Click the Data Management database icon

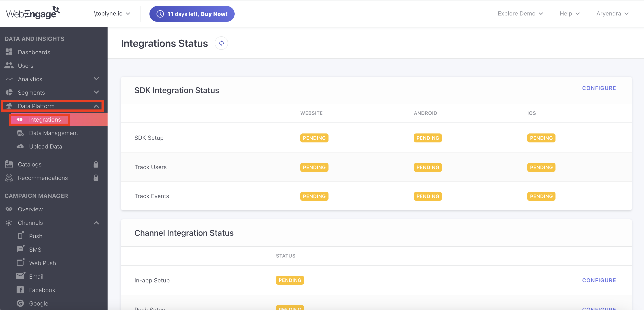(20, 133)
